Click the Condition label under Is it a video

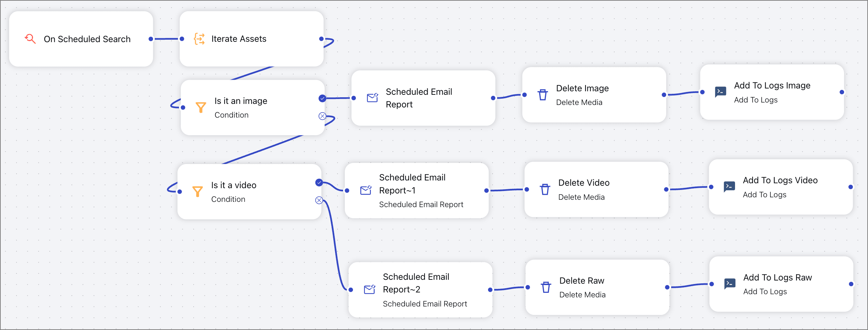coord(228,199)
